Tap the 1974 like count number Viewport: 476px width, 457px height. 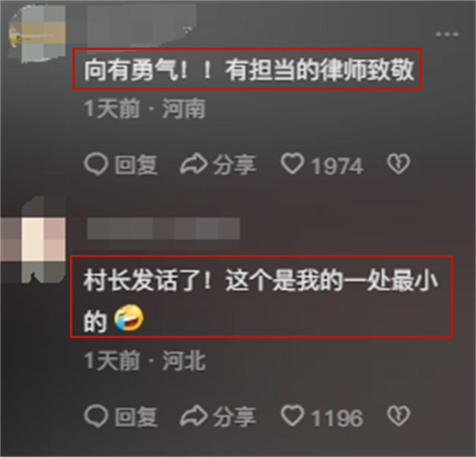(337, 166)
